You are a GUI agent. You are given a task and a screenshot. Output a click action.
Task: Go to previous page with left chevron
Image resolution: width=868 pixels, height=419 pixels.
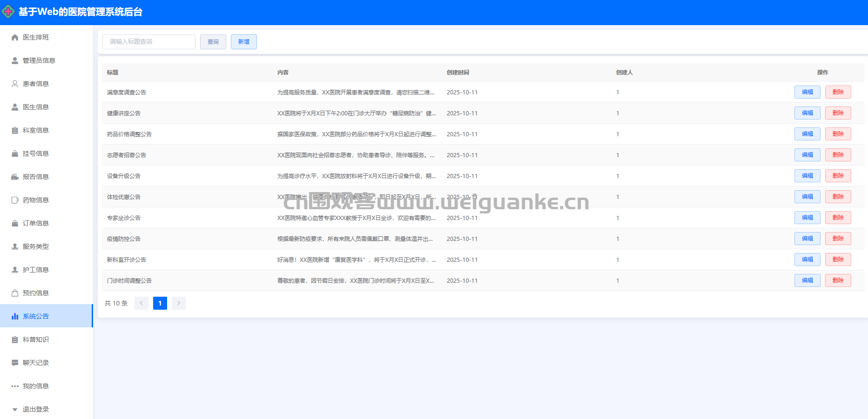point(141,303)
